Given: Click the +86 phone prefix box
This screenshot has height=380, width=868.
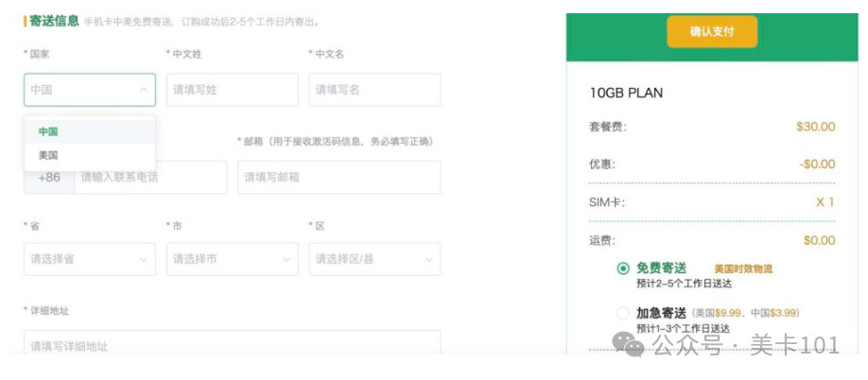Looking at the screenshot, I should 49,178.
